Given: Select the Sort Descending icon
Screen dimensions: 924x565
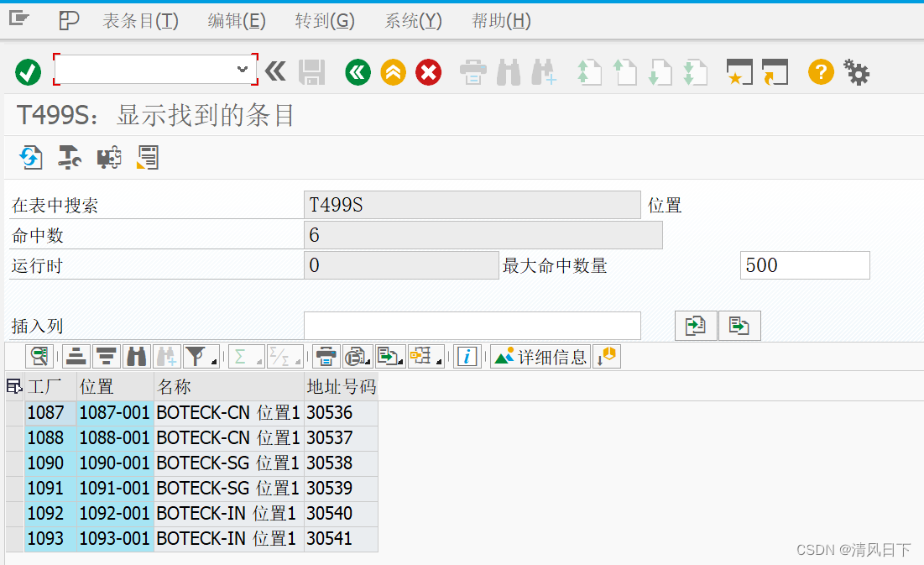Looking at the screenshot, I should tap(106, 356).
